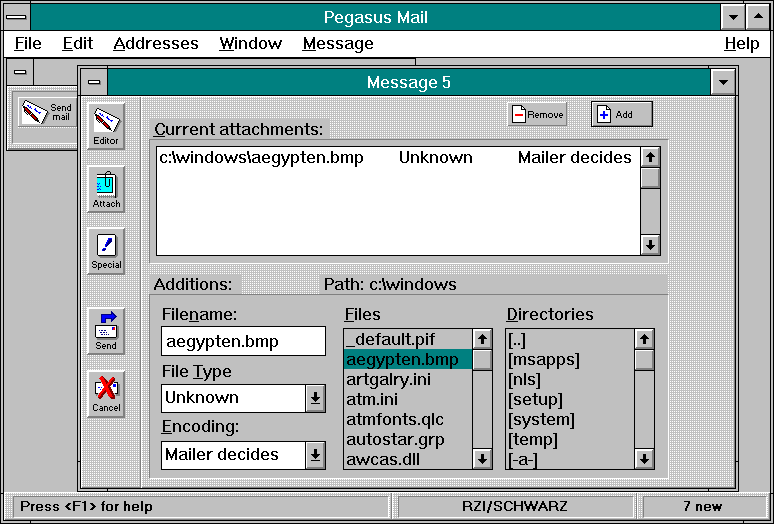Open the Help menu
Viewport: 774px width, 524px height.
(x=741, y=43)
